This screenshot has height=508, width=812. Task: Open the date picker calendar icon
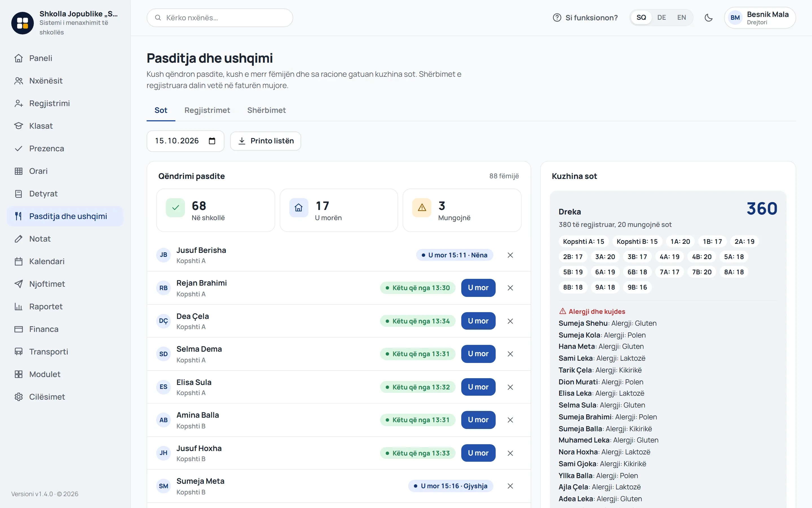pos(212,141)
